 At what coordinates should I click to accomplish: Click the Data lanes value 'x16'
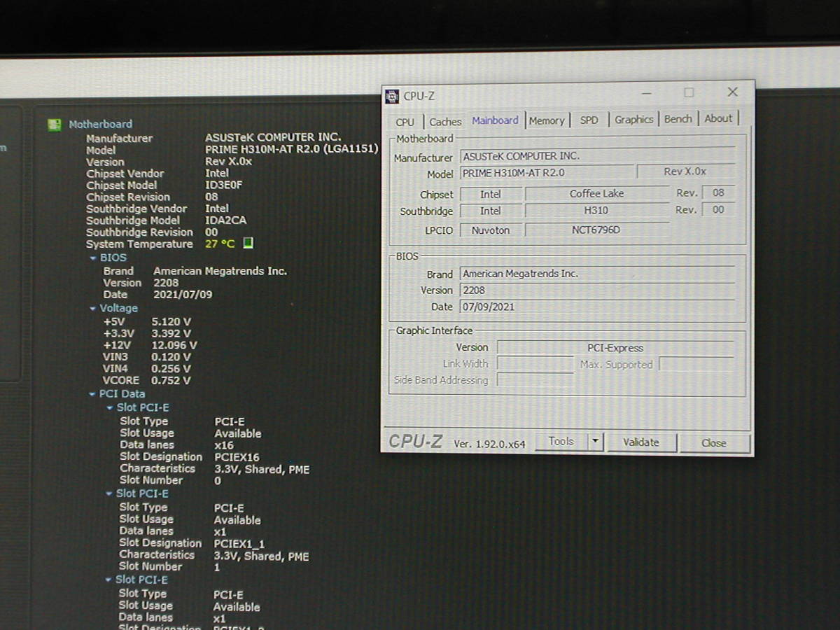coord(224,445)
